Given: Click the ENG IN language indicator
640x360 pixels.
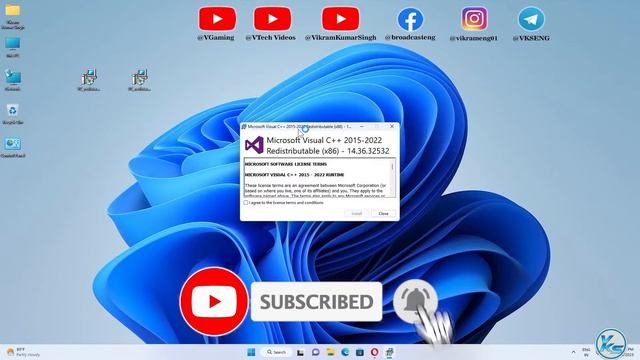Looking at the screenshot, I should (586, 352).
